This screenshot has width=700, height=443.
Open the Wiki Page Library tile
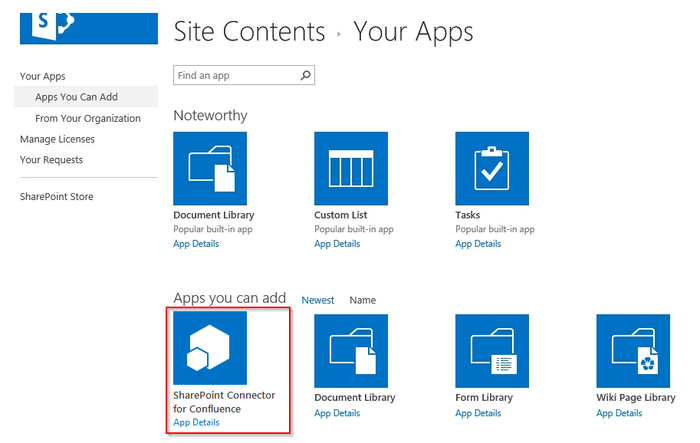point(633,349)
